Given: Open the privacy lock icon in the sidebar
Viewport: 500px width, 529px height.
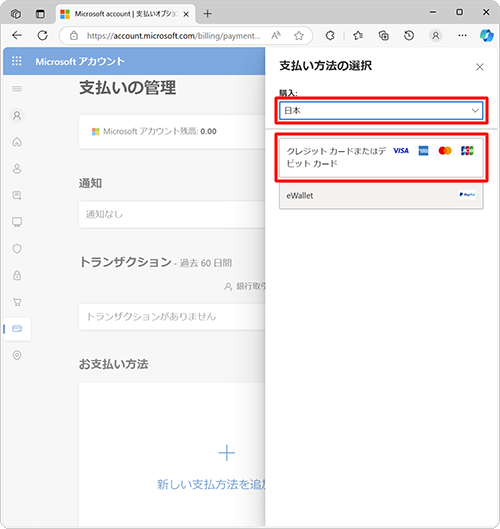Looking at the screenshot, I should click(x=17, y=275).
